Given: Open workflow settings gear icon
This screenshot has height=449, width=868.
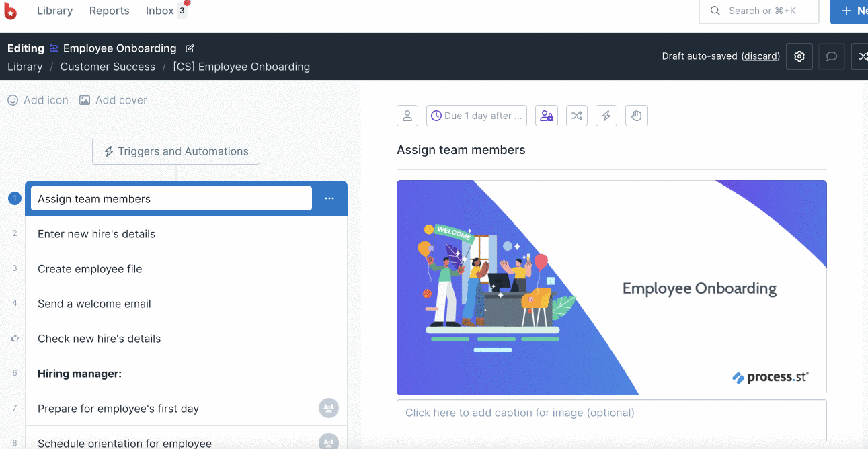Looking at the screenshot, I should (799, 56).
